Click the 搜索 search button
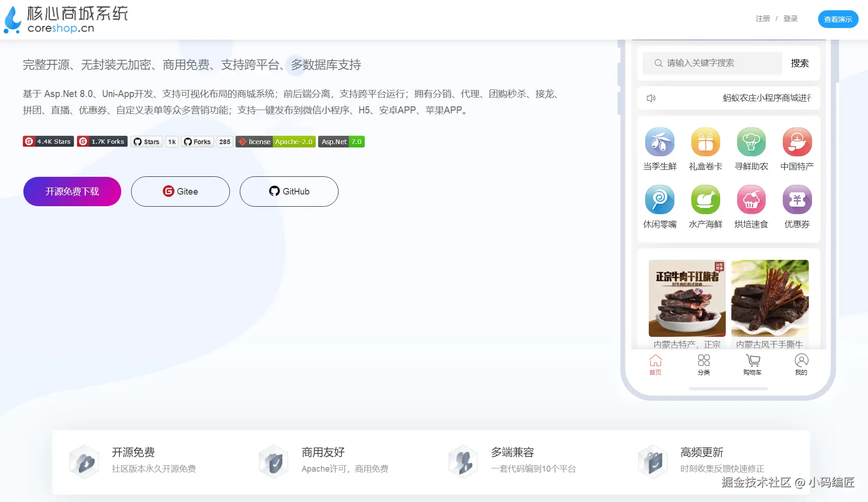This screenshot has height=502, width=868. 800,63
